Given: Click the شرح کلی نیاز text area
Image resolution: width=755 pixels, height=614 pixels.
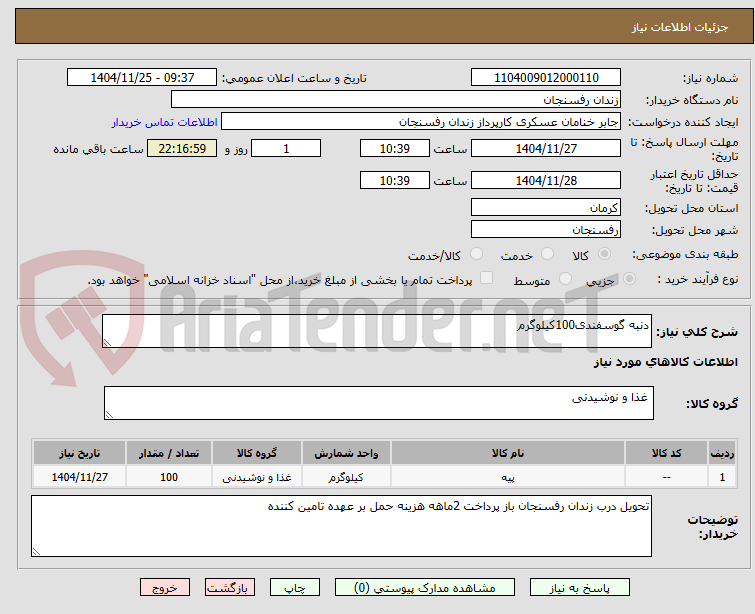Looking at the screenshot, I should (377, 331).
